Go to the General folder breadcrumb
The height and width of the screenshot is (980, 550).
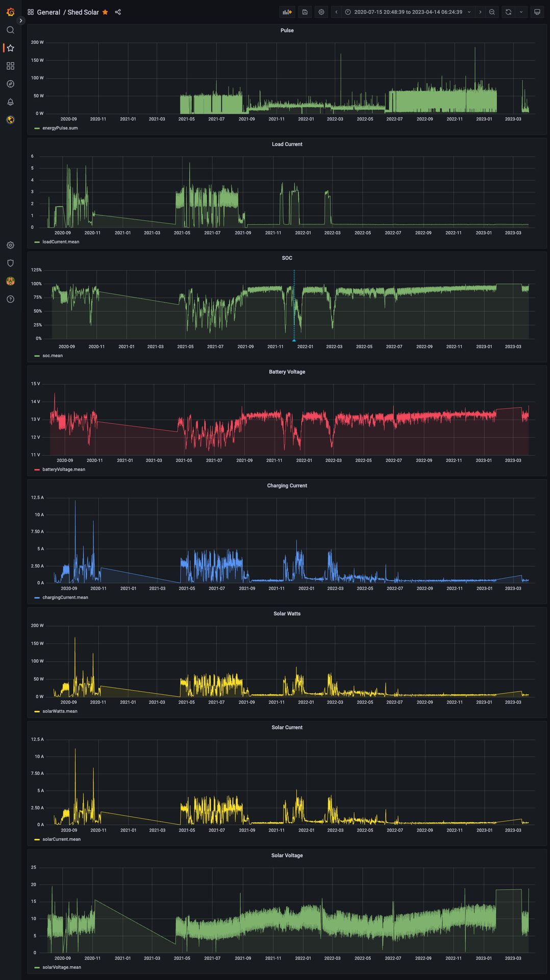[x=48, y=12]
